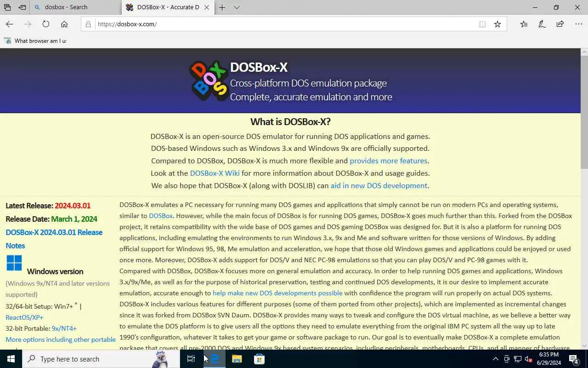Open the notification center icon
The image size is (588, 368).
[x=574, y=359]
